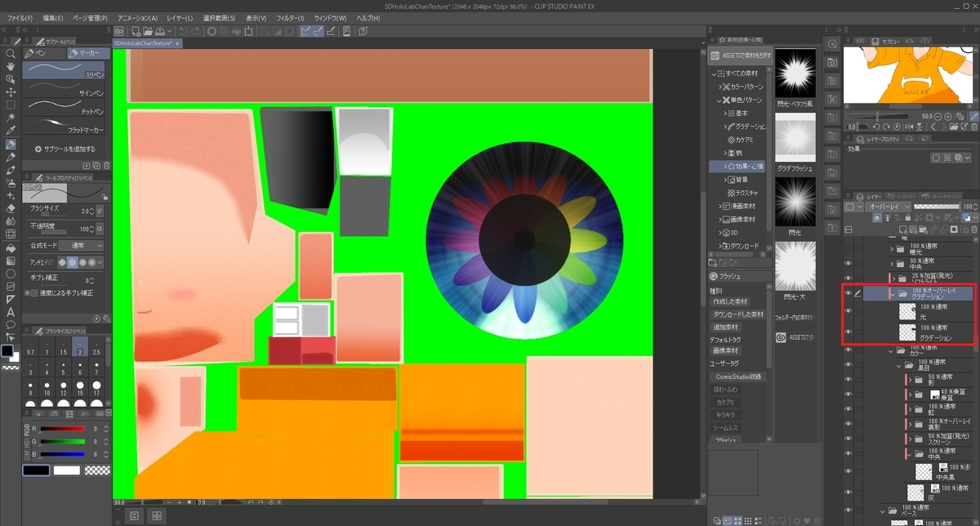Select the Fill bucket tool

coord(11,247)
